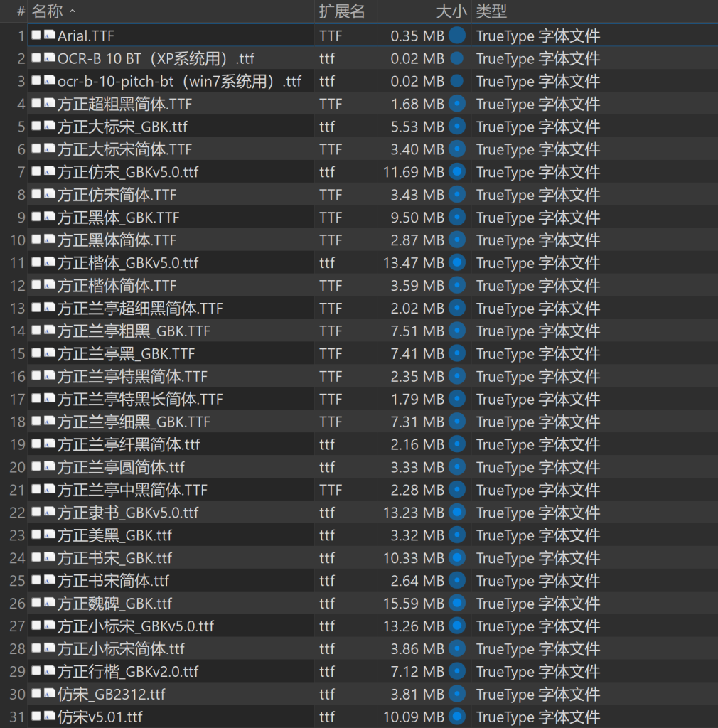This screenshot has height=728, width=718.
Task: Click the size circle beside 0.35 MB
Action: (457, 35)
